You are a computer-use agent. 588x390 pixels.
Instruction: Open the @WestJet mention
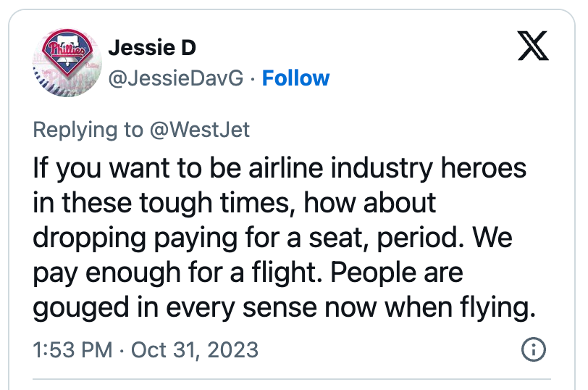(x=200, y=130)
